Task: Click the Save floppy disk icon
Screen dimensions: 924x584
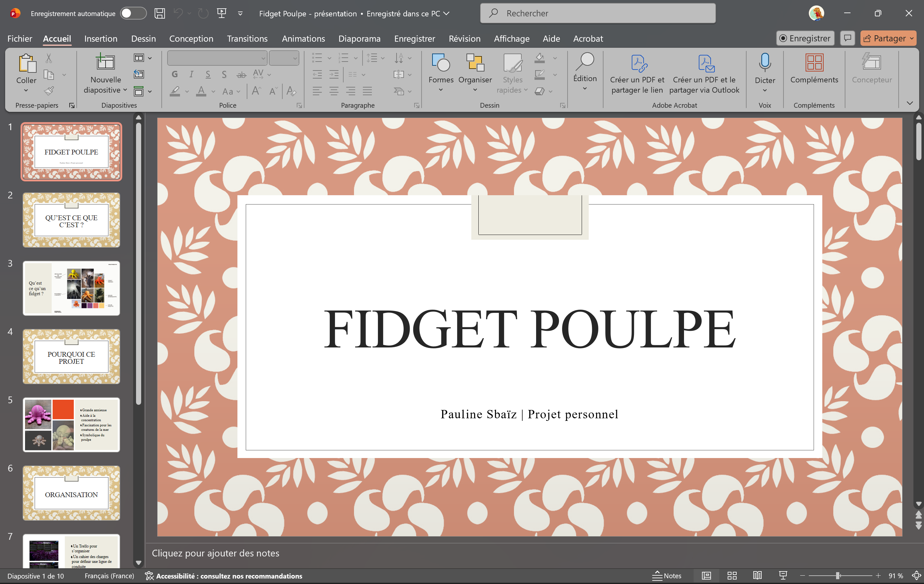Action: (x=160, y=13)
